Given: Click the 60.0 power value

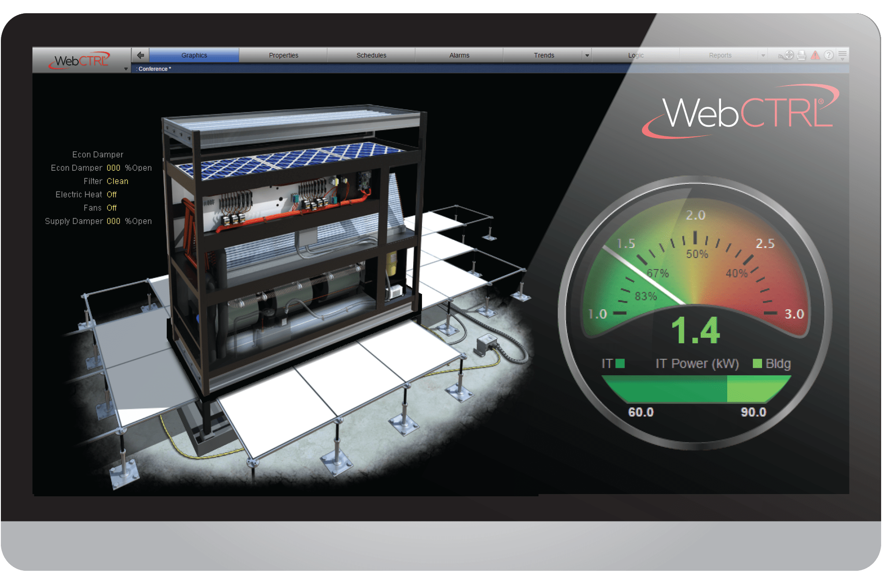Looking at the screenshot, I should click(641, 412).
